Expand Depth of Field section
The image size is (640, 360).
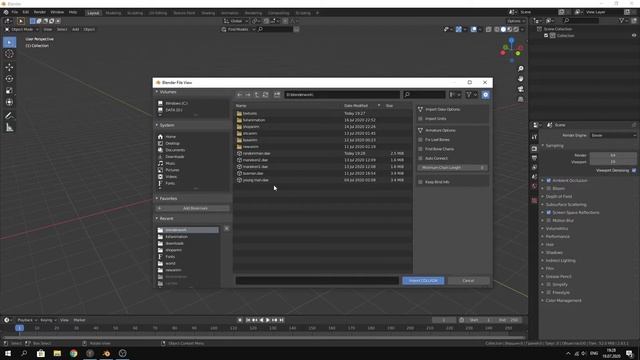pos(559,196)
